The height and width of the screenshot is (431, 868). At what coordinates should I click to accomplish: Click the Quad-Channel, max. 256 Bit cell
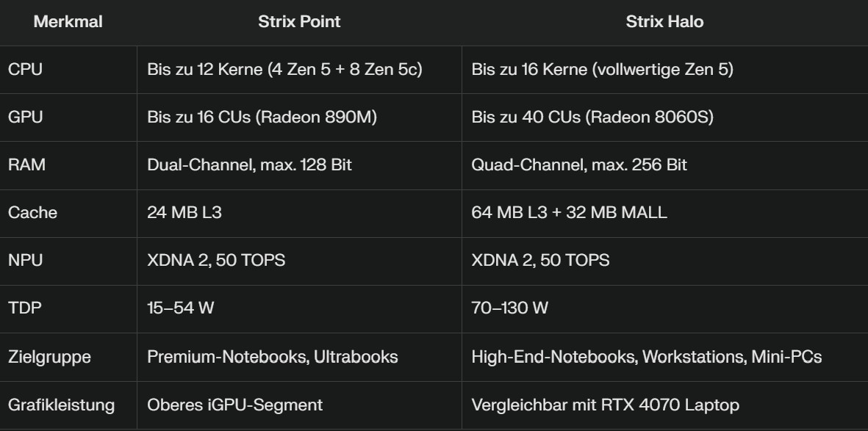coord(579,165)
